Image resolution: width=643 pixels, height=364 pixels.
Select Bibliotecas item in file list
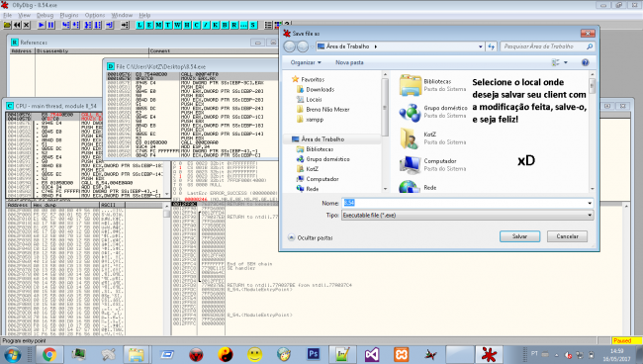coord(433,85)
